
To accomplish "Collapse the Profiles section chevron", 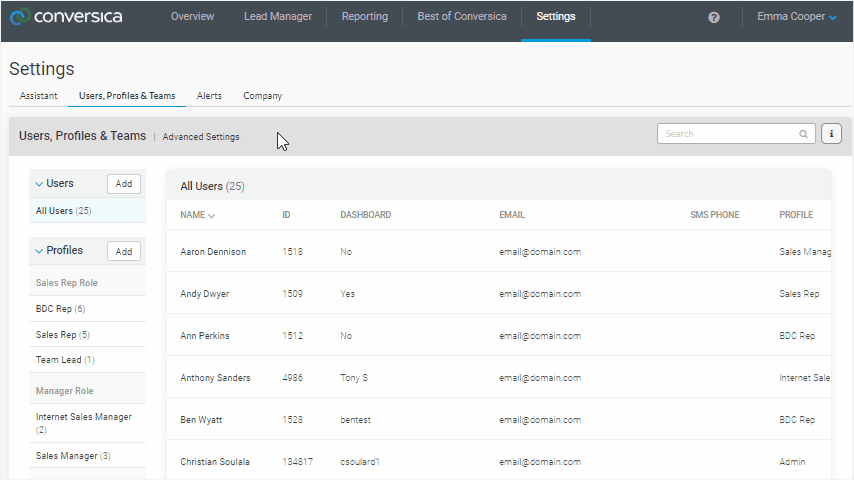I will 39,251.
